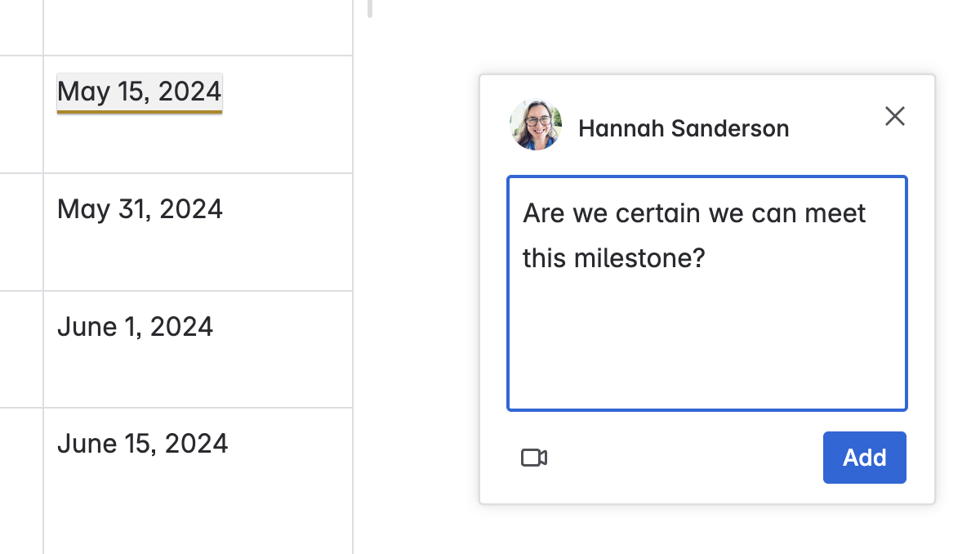Click the cell left of June 15, 2024
Image resolution: width=980 pixels, height=554 pixels.
[x=21, y=480]
